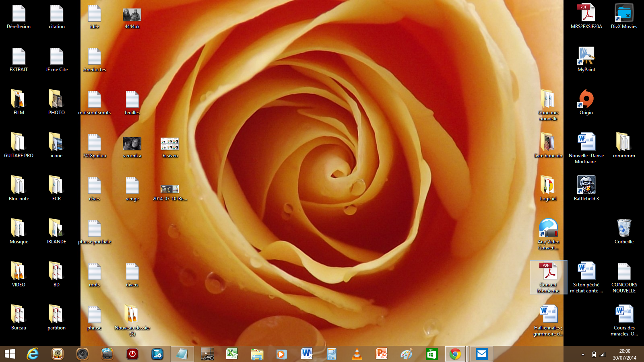
Task: Launch Paint from the taskbar
Action: (407, 354)
